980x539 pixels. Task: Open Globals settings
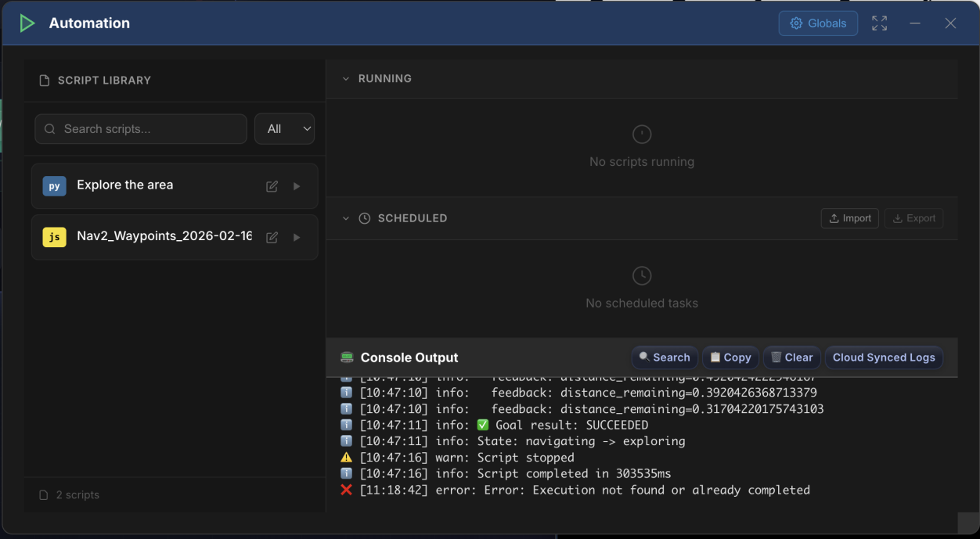(818, 23)
